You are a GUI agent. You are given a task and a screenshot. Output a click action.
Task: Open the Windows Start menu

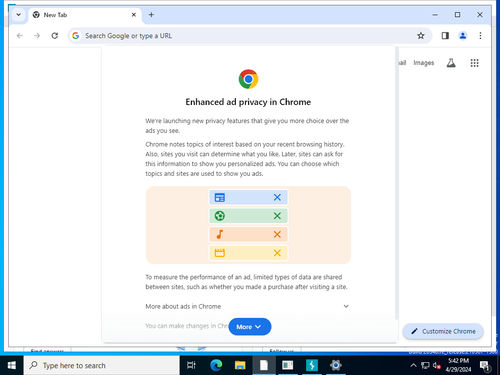click(12, 365)
